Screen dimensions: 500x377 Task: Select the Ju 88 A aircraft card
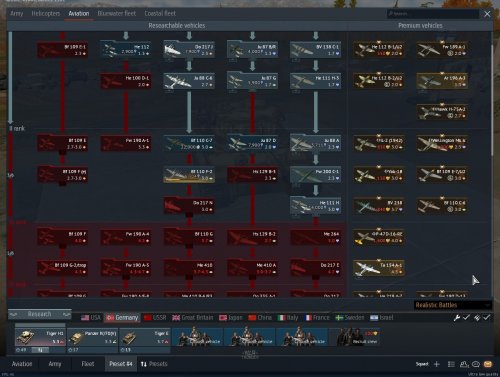(316, 143)
